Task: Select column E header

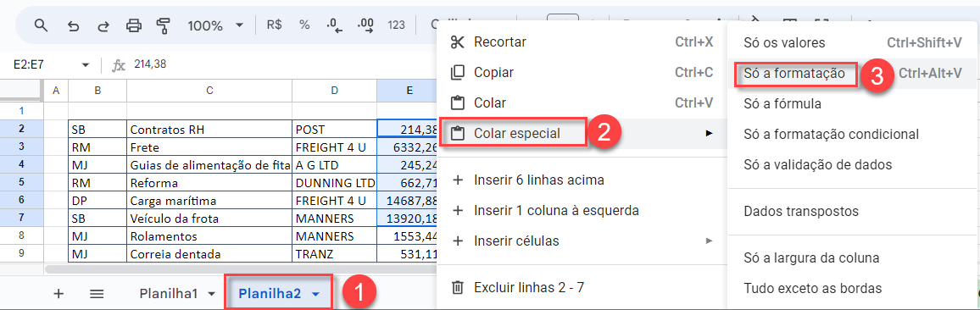Action: (408, 91)
